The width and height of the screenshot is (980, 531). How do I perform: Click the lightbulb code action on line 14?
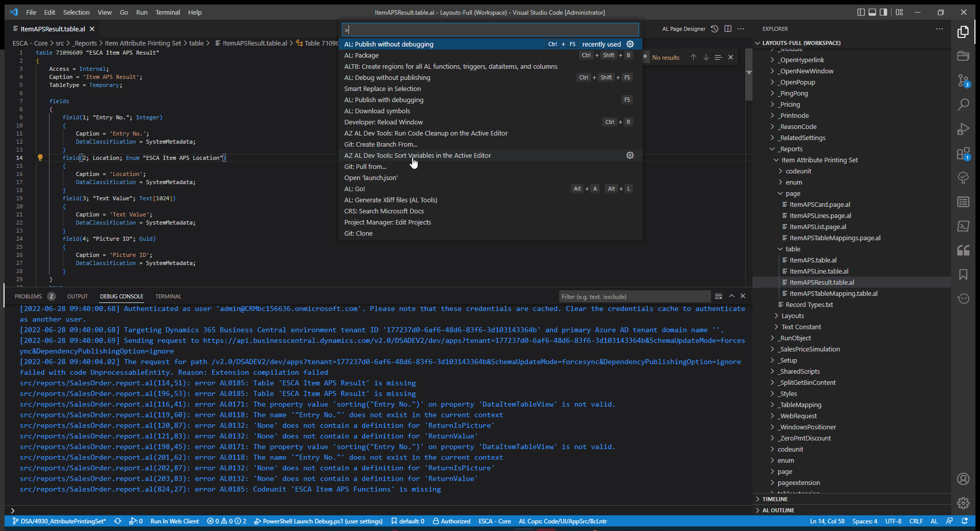40,157
